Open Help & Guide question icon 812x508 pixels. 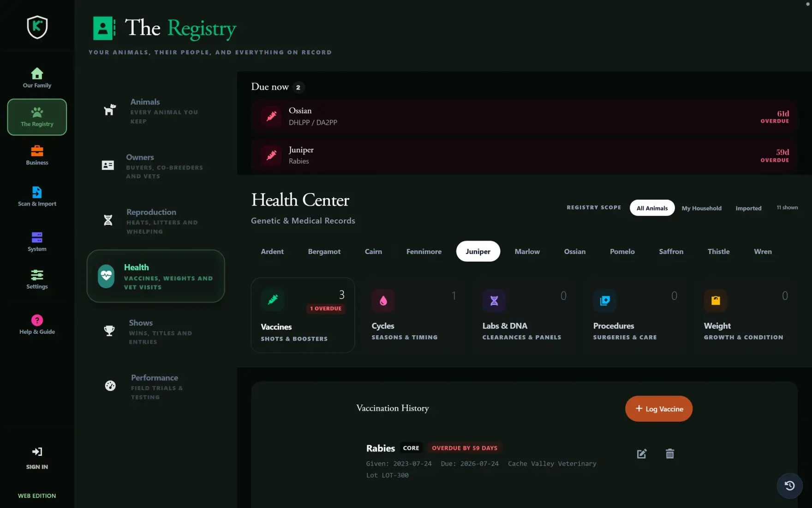[x=37, y=320]
